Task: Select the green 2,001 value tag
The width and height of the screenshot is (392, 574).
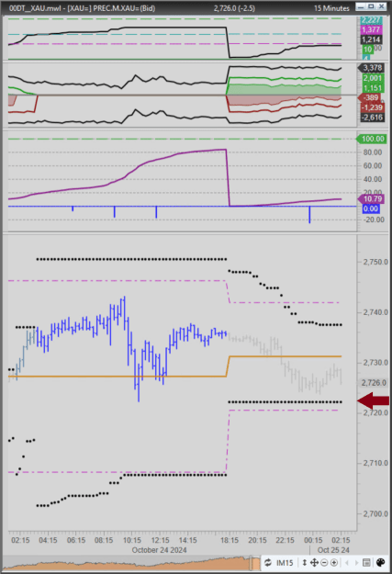Action: pyautogui.click(x=372, y=78)
